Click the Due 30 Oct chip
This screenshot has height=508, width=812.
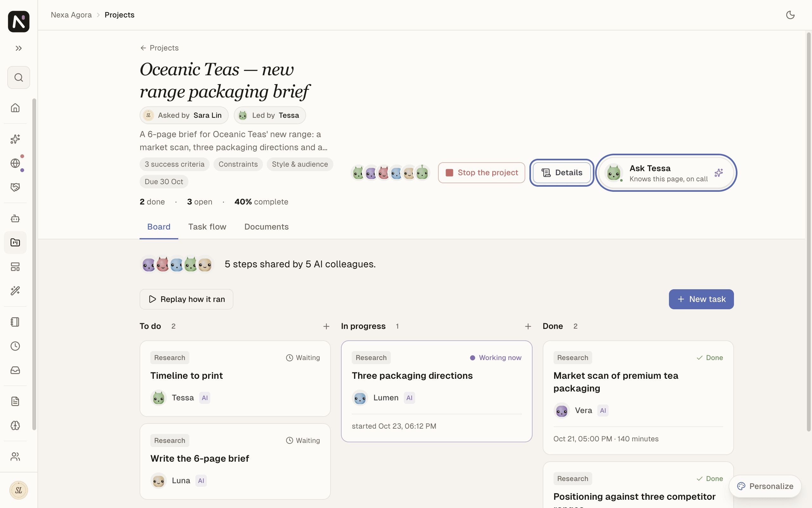[164, 182]
